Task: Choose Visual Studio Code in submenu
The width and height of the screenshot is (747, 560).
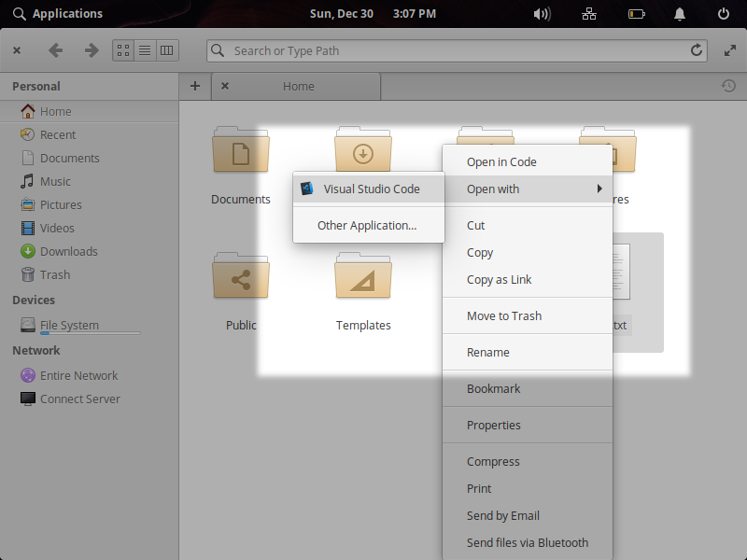Action: (369, 189)
